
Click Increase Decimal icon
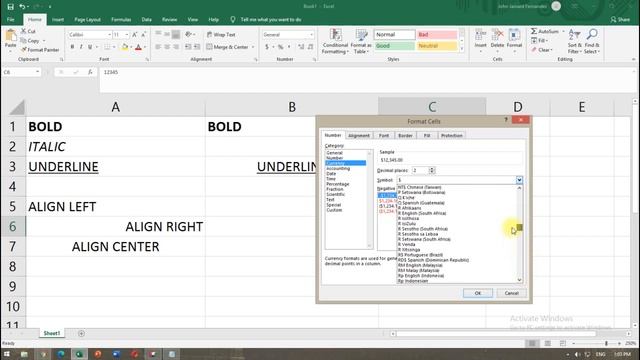click(301, 47)
